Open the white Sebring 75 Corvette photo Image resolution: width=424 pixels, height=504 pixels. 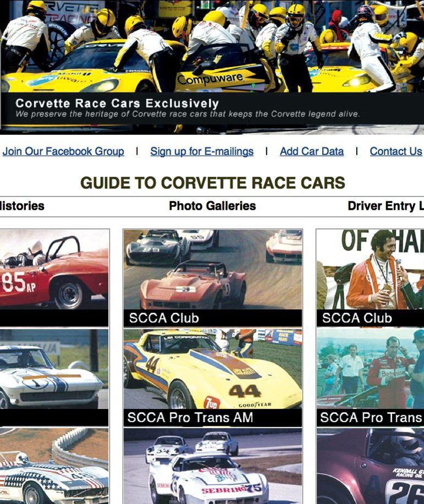(213, 467)
